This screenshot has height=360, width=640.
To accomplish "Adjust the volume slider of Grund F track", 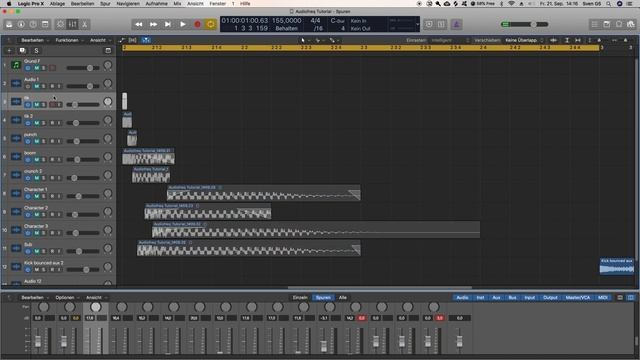I will click(83, 68).
